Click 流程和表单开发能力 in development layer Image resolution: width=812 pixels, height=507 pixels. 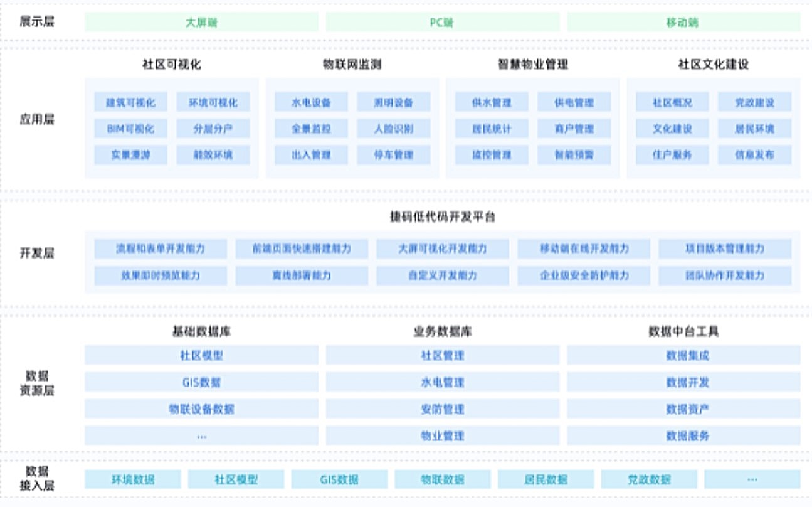(x=161, y=248)
